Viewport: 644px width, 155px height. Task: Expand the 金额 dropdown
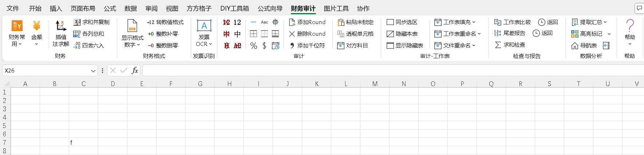point(36,44)
